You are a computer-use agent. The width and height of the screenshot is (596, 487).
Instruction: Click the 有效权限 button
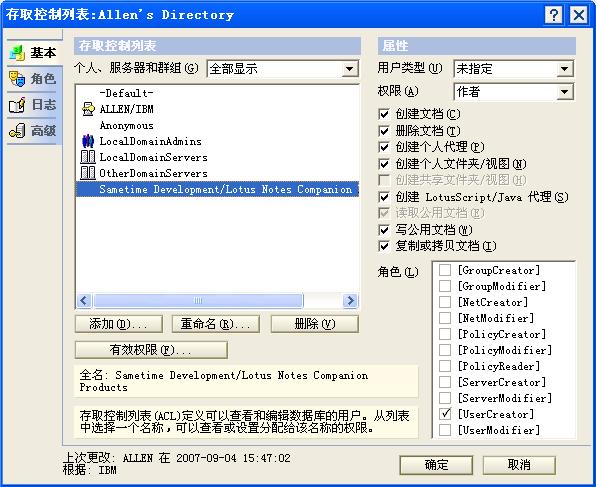click(151, 350)
